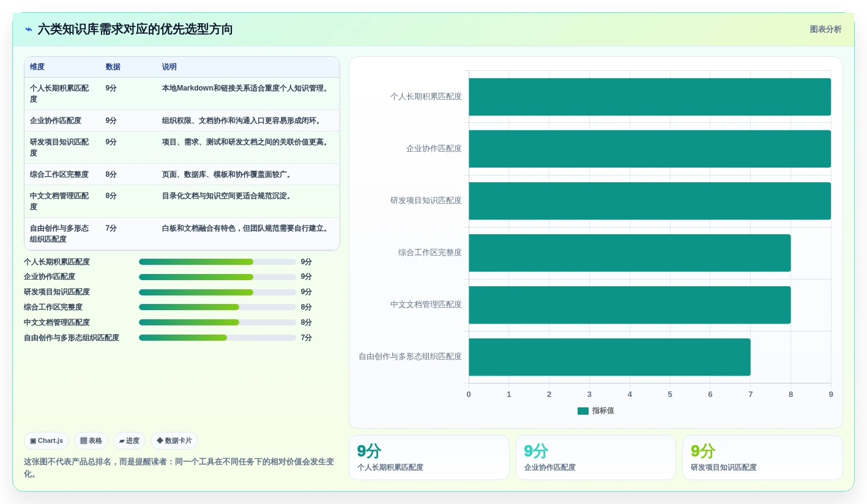Click chart bar for 个人长期积累匹配度
Viewport: 867px width, 504px height.
(x=650, y=97)
